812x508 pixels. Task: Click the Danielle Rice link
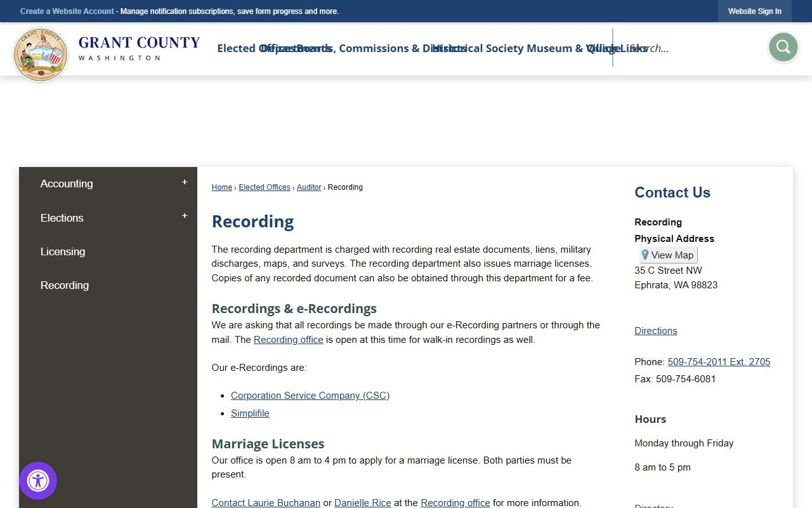(363, 503)
